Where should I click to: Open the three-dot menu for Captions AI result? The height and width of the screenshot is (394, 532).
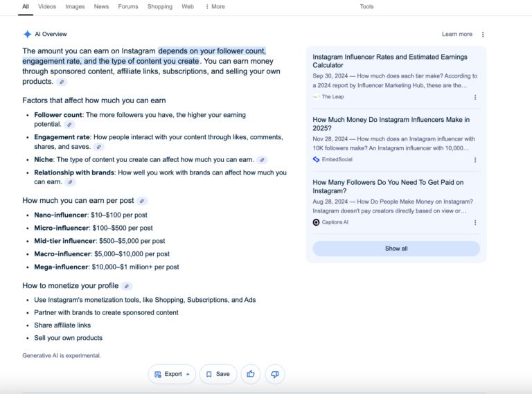click(475, 222)
